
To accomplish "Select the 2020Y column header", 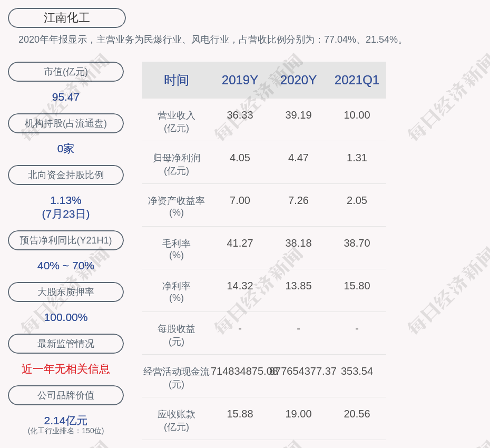I will coord(298,80).
